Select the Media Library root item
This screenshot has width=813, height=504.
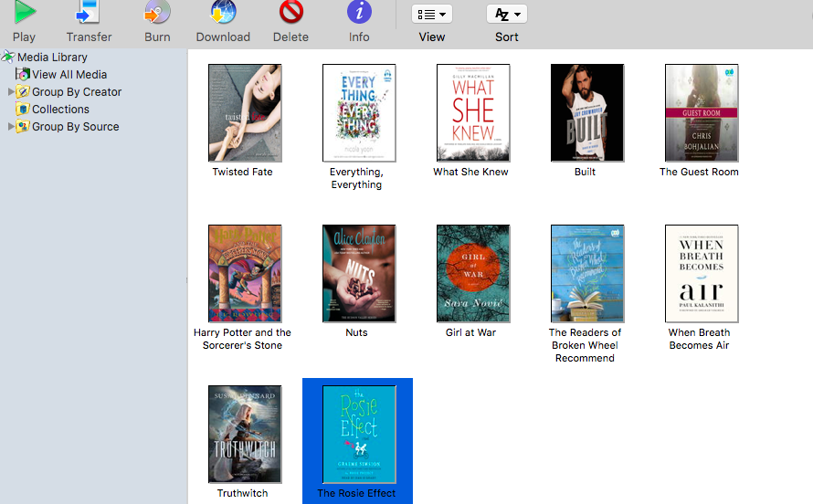pos(52,57)
